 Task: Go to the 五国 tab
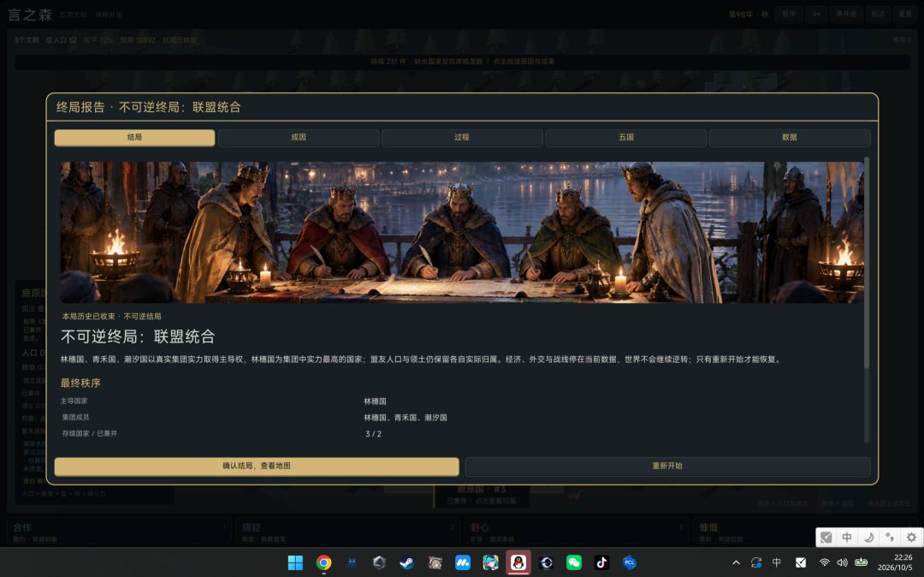tap(626, 137)
